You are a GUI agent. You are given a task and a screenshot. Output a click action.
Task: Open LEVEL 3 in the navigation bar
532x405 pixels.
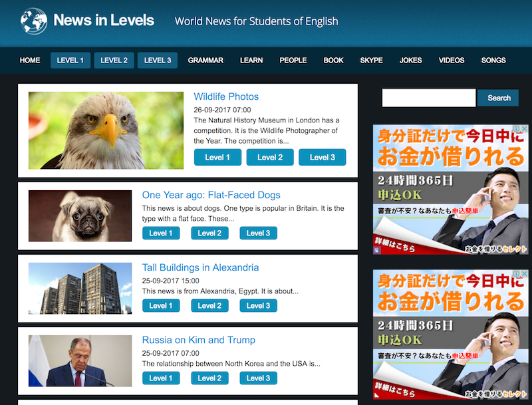[x=158, y=61]
